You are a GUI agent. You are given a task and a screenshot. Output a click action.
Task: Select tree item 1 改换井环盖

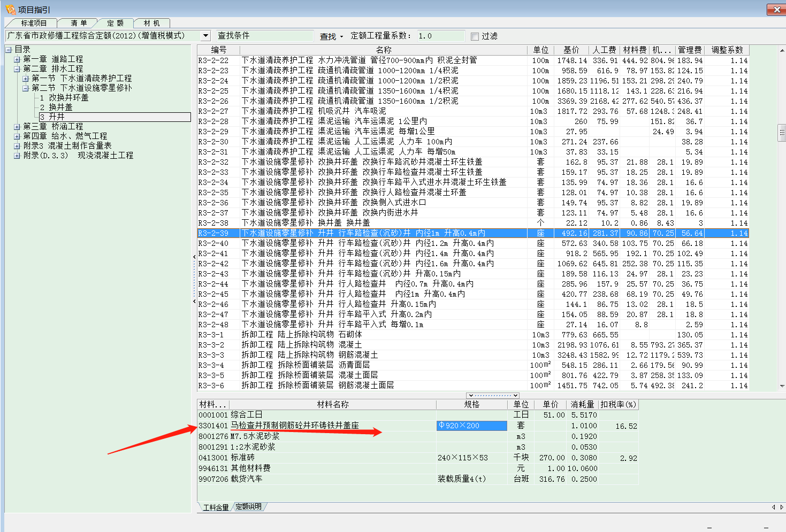[x=64, y=98]
